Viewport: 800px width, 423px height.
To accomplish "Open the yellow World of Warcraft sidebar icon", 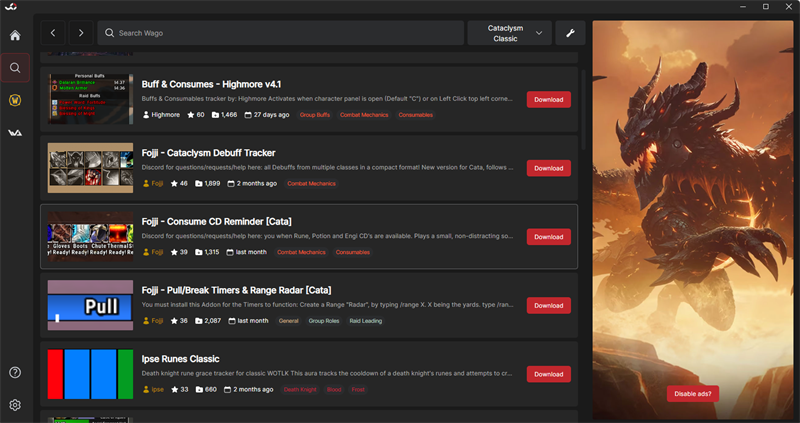I will click(15, 101).
